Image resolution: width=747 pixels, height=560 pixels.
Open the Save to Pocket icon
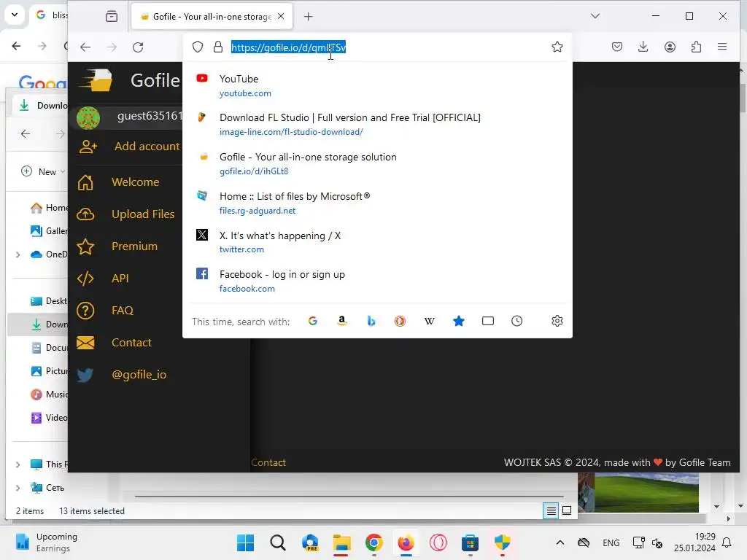617,47
